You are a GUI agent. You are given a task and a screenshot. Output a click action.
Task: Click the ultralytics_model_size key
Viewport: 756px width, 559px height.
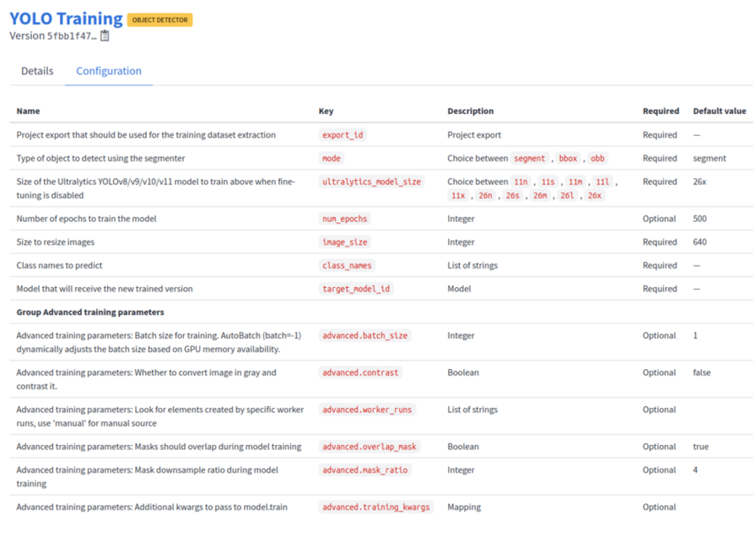[x=371, y=182]
